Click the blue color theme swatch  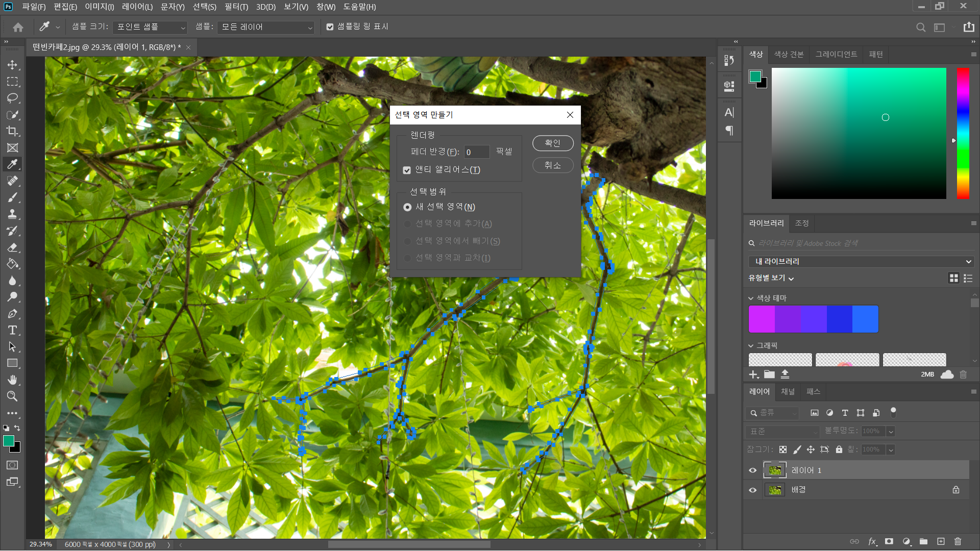click(865, 319)
